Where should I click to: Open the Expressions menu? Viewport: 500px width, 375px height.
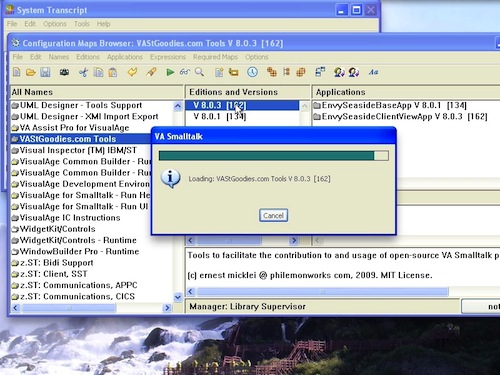[x=168, y=57]
